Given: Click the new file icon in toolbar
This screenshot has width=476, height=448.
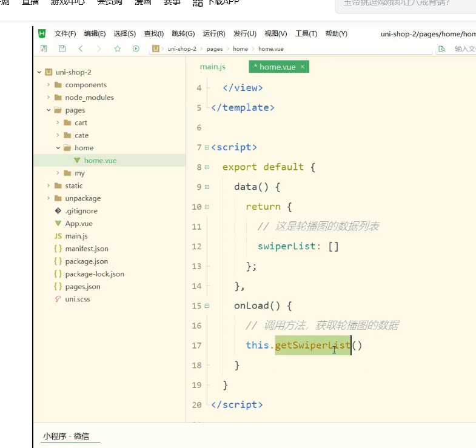Looking at the screenshot, I should click(x=44, y=48).
